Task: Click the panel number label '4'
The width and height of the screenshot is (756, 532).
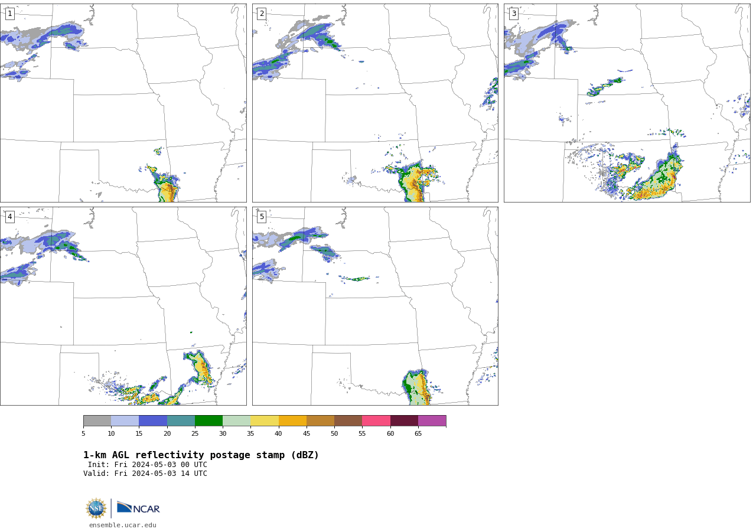Action: click(9, 217)
